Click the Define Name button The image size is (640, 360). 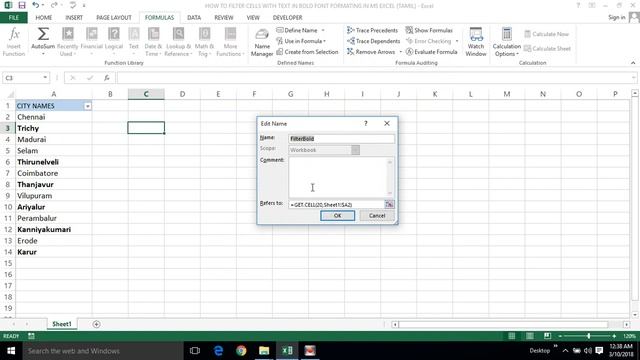tap(297, 30)
